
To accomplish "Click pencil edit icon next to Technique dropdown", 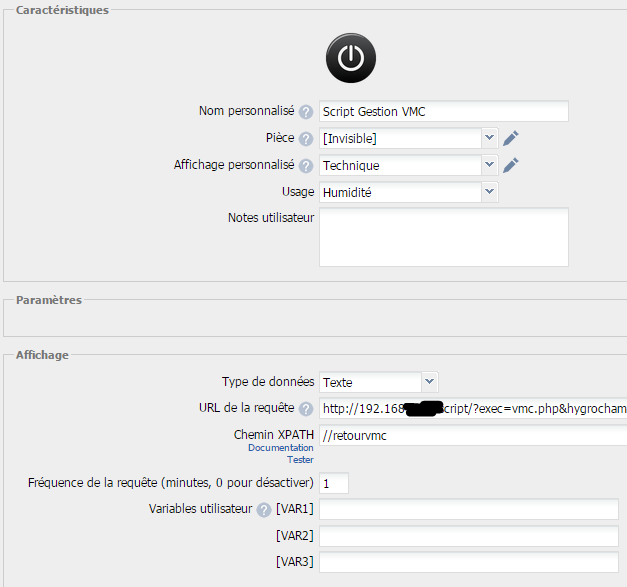I will [511, 166].
